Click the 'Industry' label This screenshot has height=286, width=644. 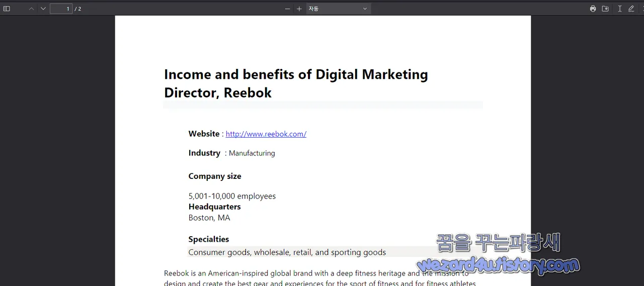[204, 153]
